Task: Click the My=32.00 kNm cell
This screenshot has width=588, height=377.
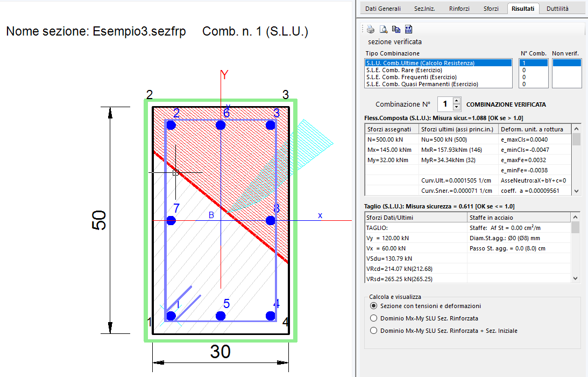Action: 392,160
